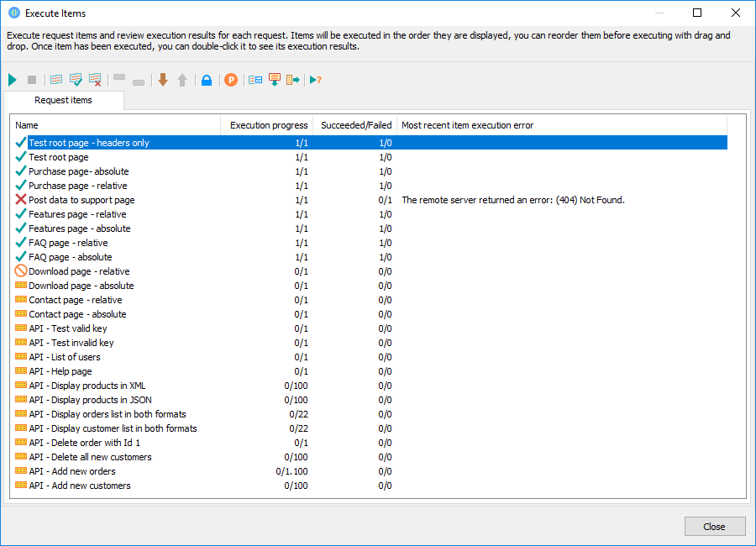Click the download results toolbar icon
756x546 pixels.
click(275, 79)
